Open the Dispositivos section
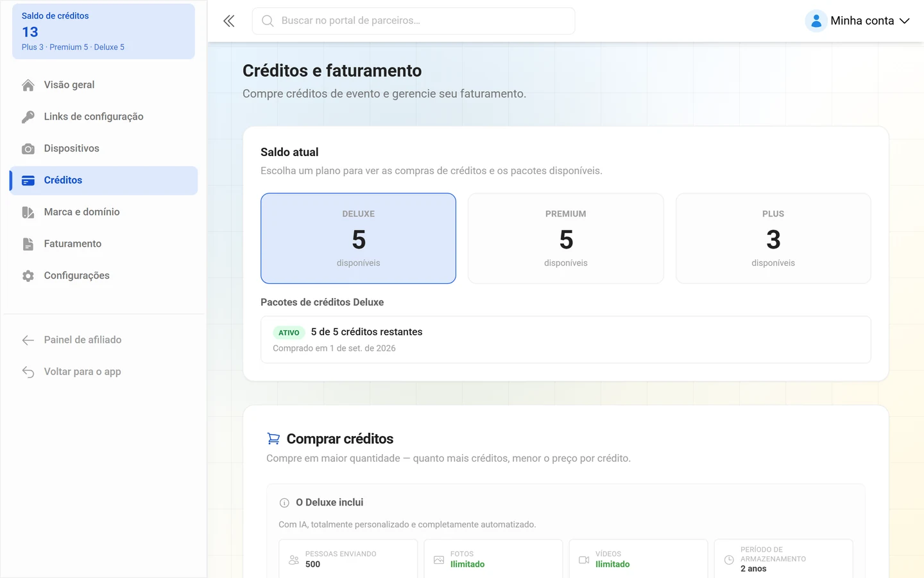 (103, 148)
